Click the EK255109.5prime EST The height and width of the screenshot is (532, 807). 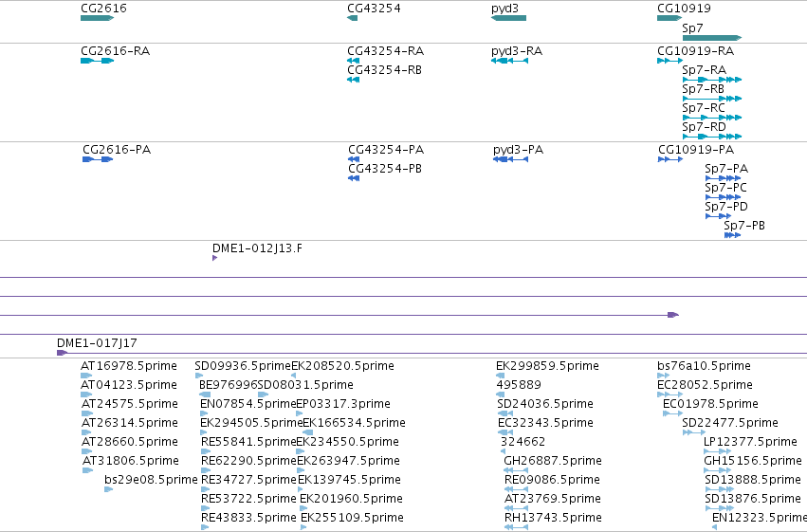coord(303,527)
